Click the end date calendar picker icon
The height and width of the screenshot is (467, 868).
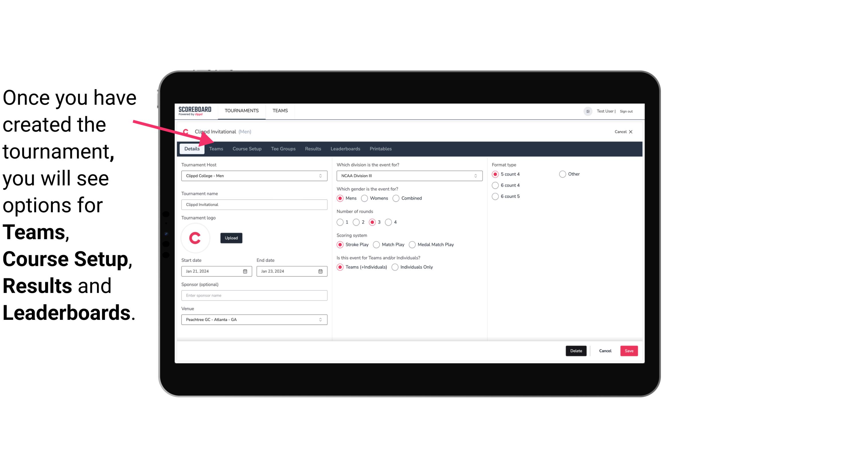point(321,271)
